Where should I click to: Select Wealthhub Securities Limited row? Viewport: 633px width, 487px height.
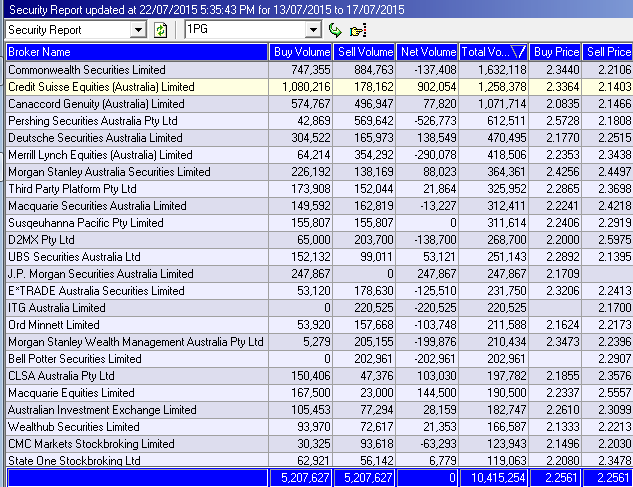(319, 427)
